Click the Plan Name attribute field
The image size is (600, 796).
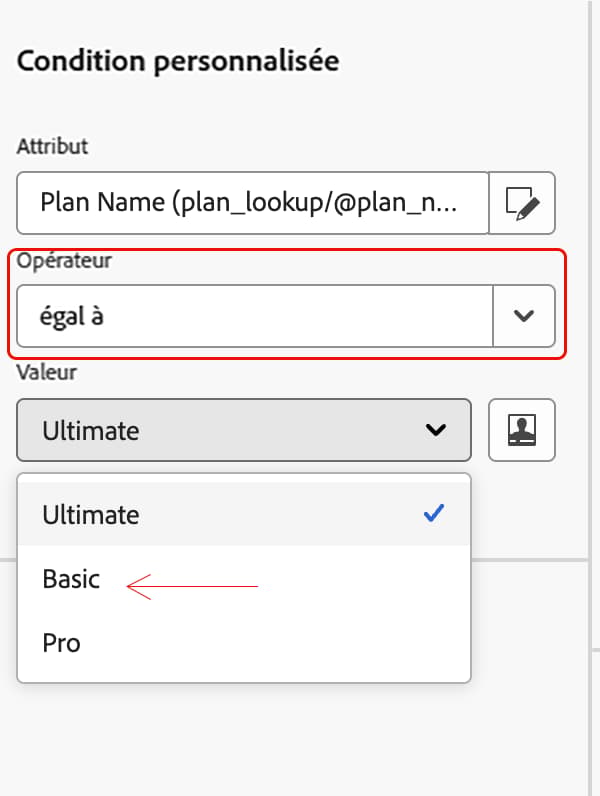[x=253, y=203]
